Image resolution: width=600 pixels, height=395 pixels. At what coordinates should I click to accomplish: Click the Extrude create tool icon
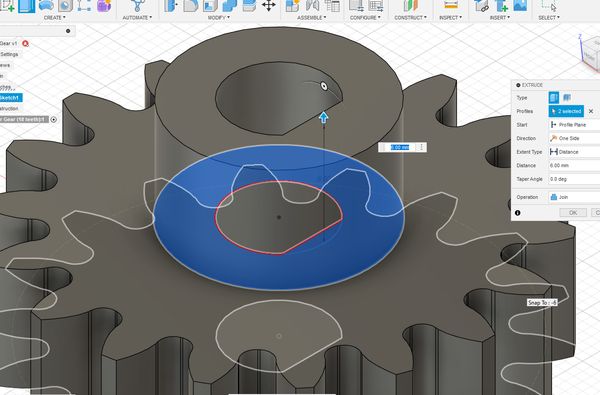coord(27,6)
